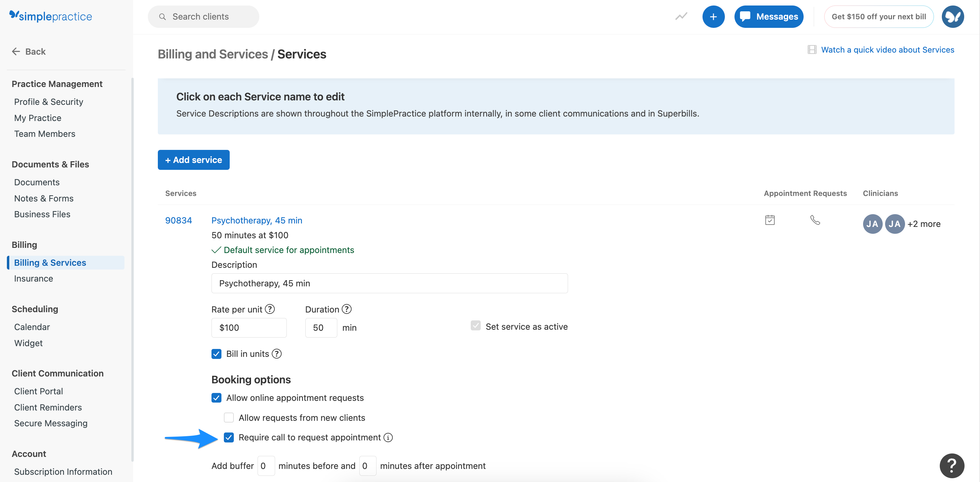Click the calendar icon under Appointment Requests
Viewport: 980px width, 482px height.
point(770,219)
